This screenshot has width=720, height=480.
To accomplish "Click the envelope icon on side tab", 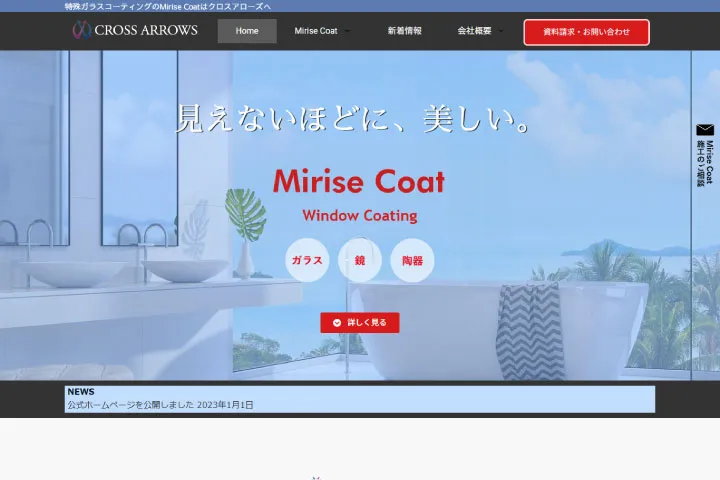I will coord(705,130).
